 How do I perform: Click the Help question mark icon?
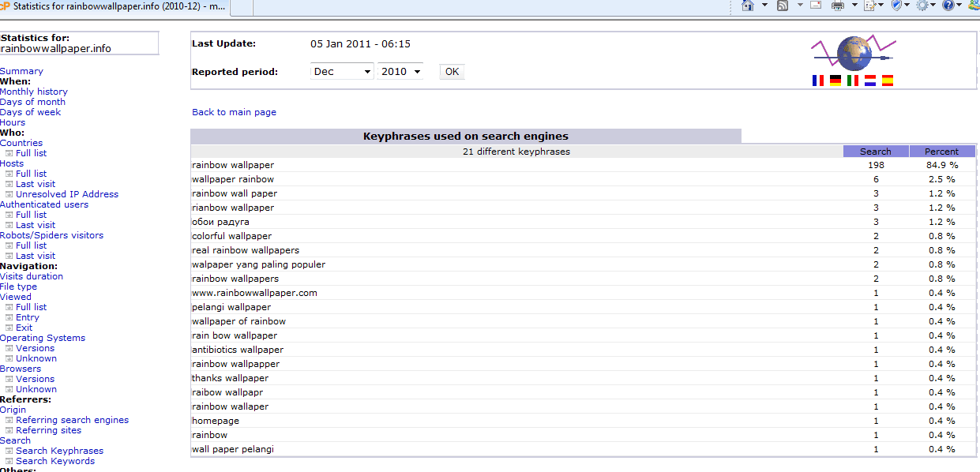(948, 6)
